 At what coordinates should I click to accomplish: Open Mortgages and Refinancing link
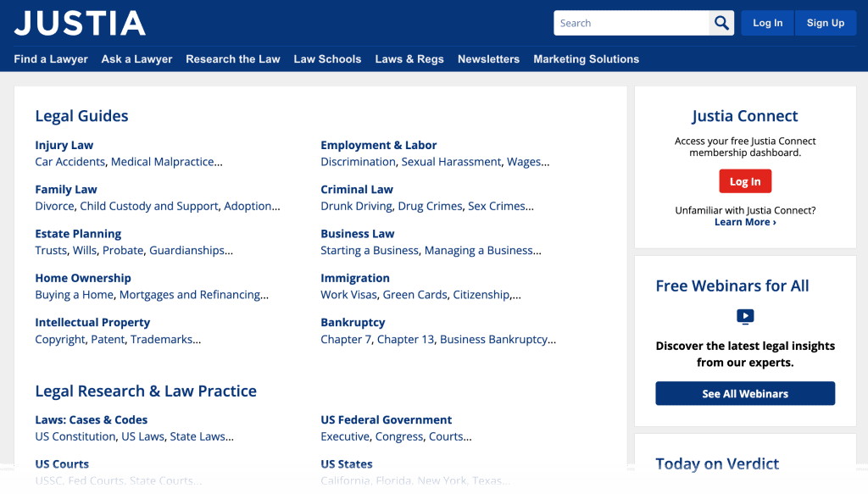coord(190,294)
